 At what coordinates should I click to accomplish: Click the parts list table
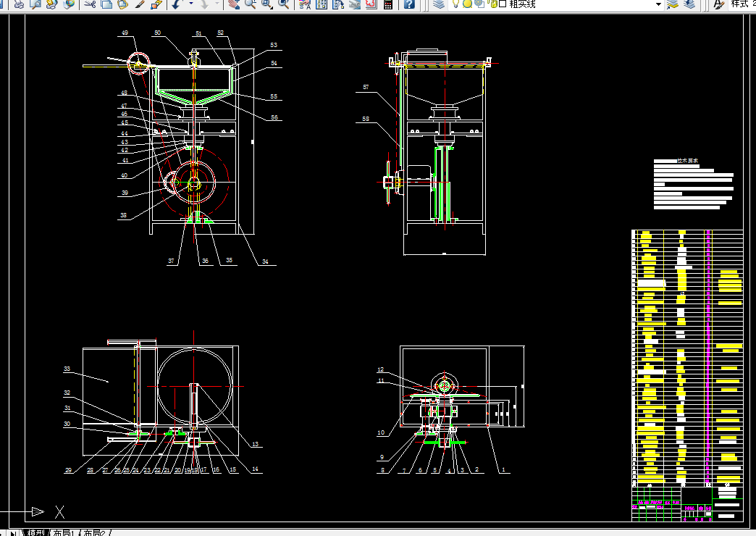click(687, 357)
